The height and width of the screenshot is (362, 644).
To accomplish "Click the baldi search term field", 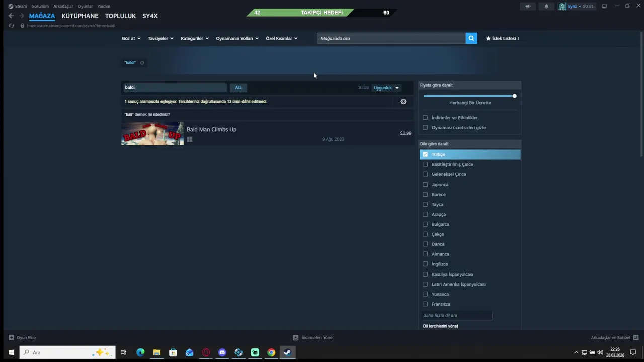I will (x=175, y=87).
